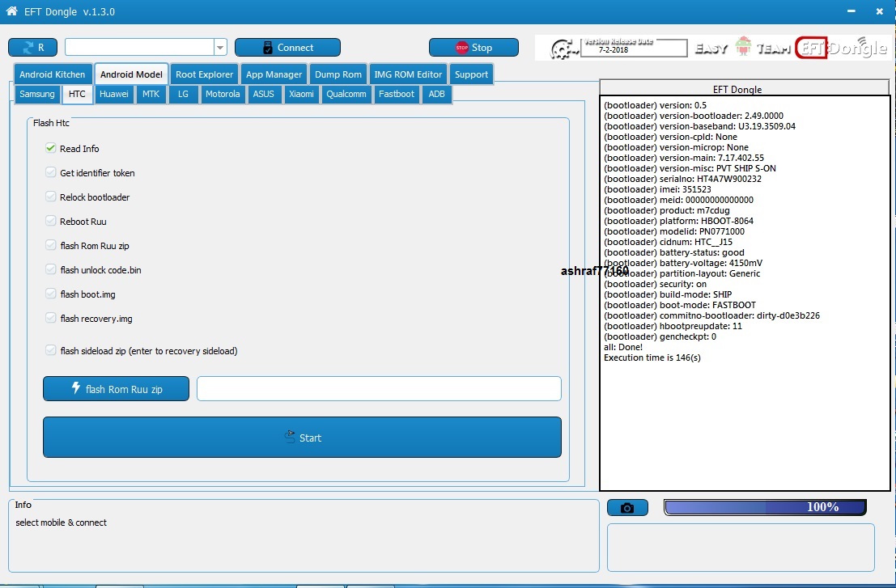The width and height of the screenshot is (896, 588).
Task: Click the version-main 7.17.402.55 log line
Action: click(683, 158)
